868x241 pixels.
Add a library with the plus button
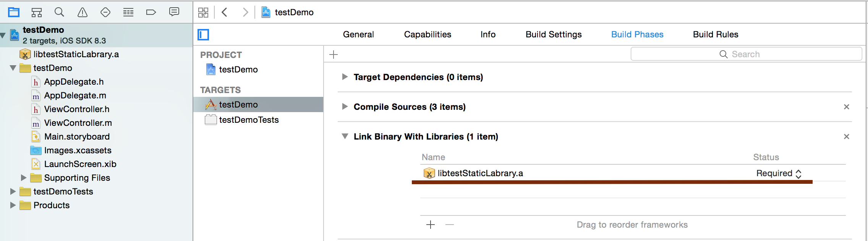pos(431,225)
